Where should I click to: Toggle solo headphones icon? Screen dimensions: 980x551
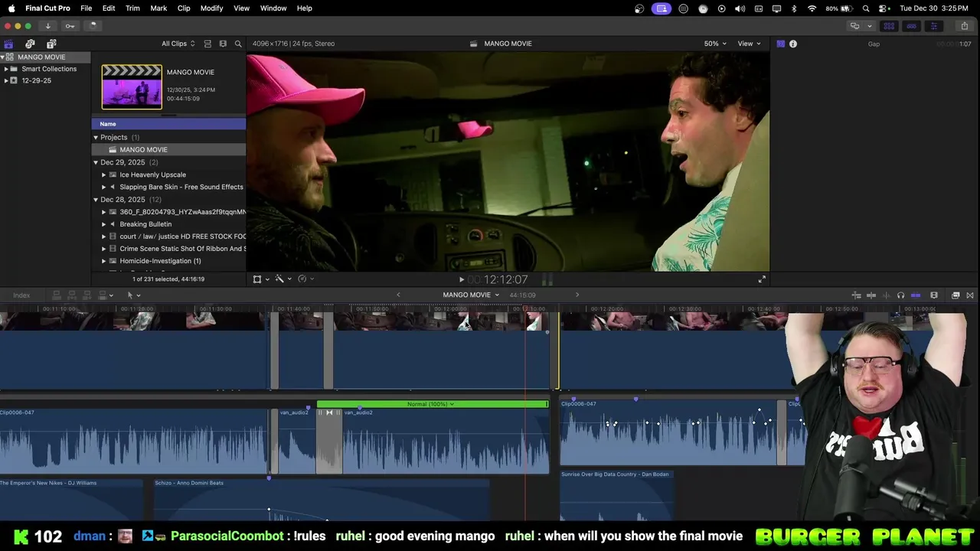click(x=900, y=295)
